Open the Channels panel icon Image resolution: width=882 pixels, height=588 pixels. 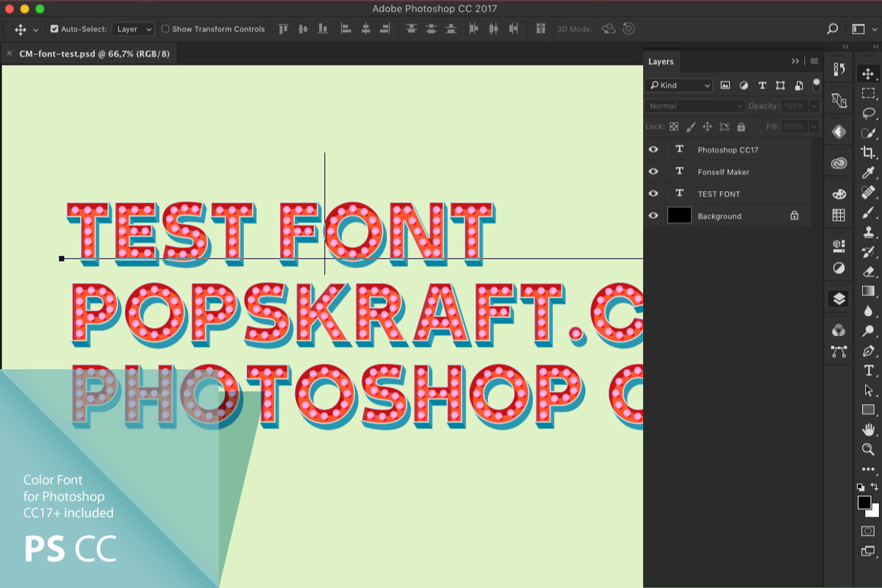839,330
